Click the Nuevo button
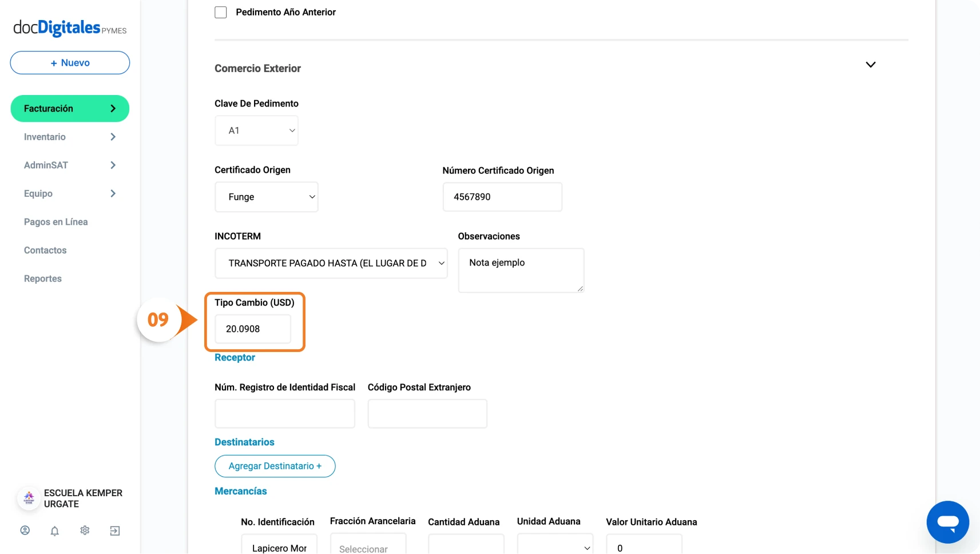 (70, 63)
